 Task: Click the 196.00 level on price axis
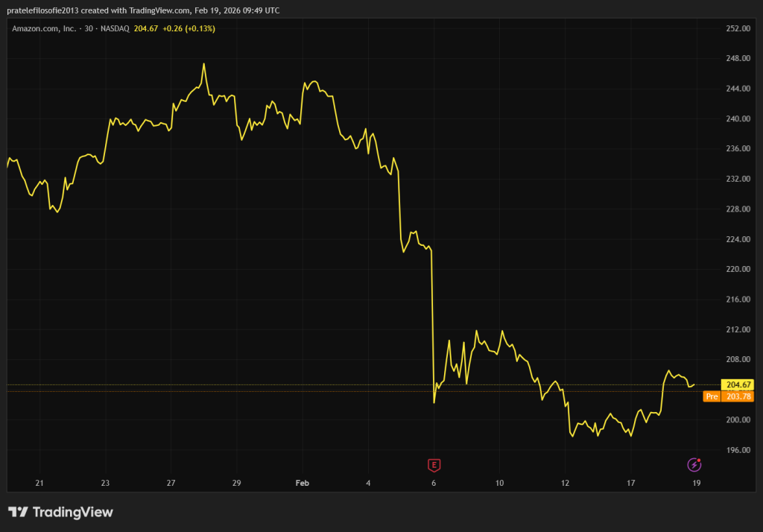click(x=736, y=450)
